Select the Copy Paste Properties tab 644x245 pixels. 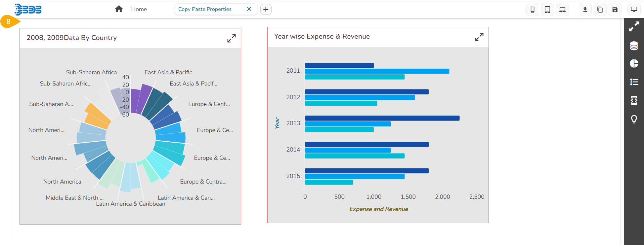point(205,9)
